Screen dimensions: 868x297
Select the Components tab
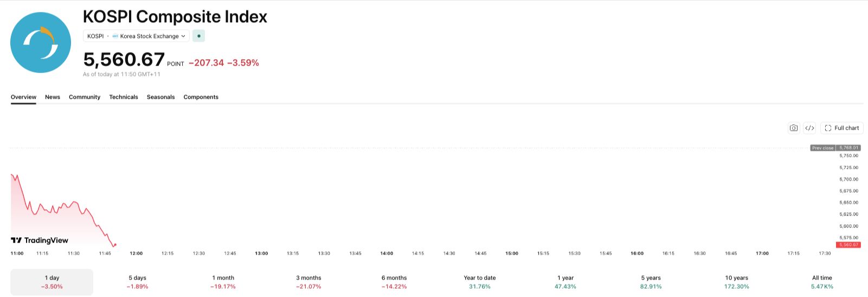[x=201, y=97]
